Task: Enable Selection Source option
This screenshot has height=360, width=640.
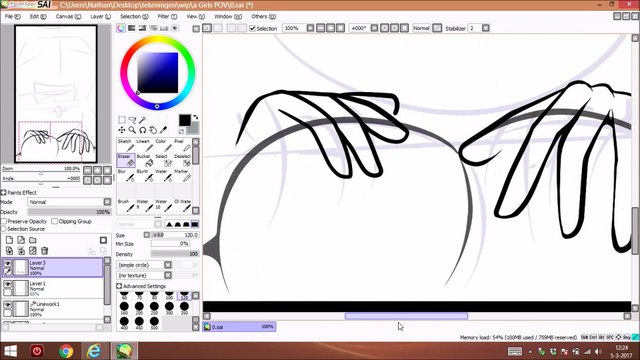Action: point(4,229)
